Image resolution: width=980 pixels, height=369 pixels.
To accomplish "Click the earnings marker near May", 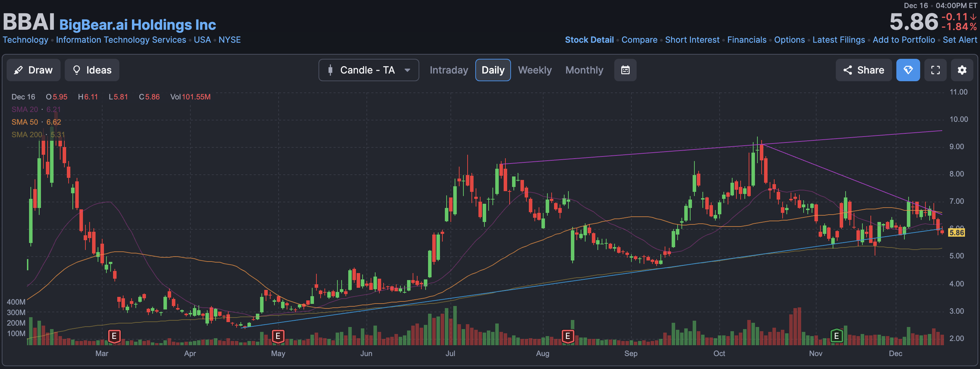I will point(278,336).
